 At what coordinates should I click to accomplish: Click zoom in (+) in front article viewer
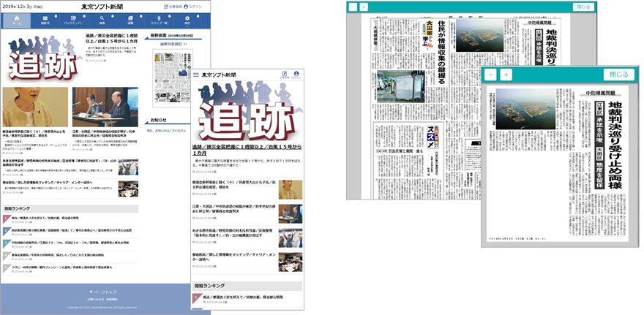click(x=506, y=75)
